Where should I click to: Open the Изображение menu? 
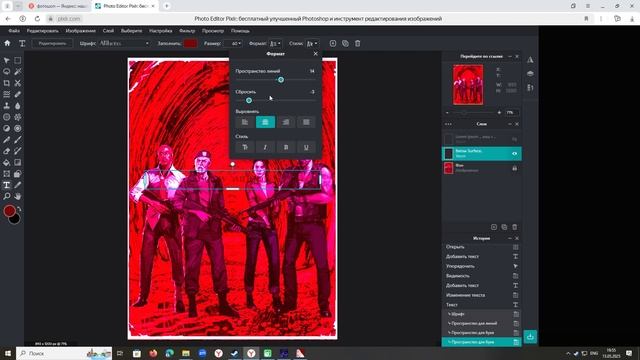(x=80, y=31)
